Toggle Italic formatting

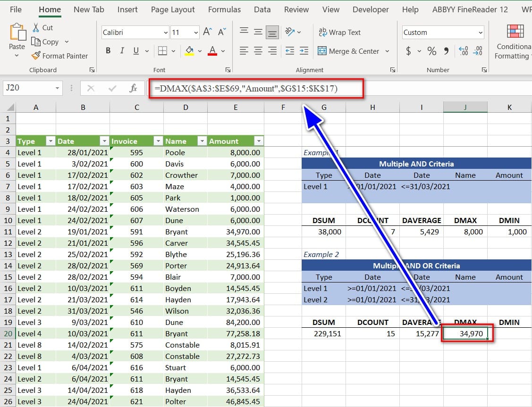(x=122, y=51)
